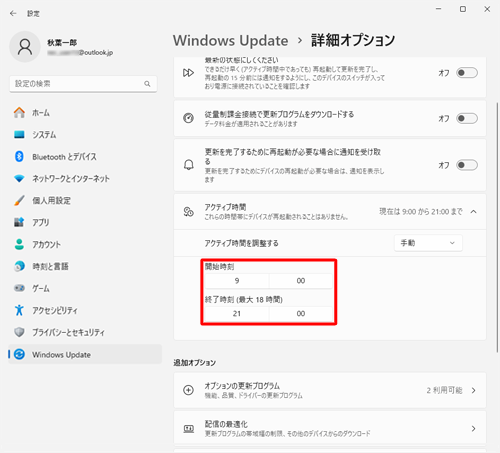
Task: Click the 秋葉一郎 account name
Action: coord(62,42)
